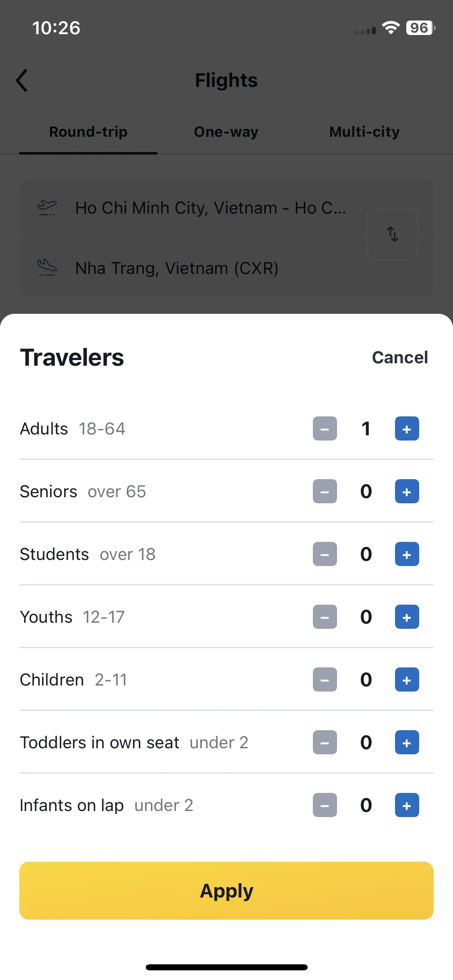This screenshot has width=453, height=980.
Task: Tap the minus icon for Seniors
Action: tap(325, 491)
